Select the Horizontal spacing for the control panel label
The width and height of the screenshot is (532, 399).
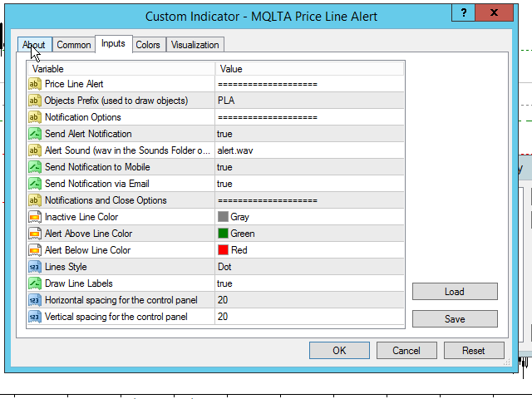(121, 300)
